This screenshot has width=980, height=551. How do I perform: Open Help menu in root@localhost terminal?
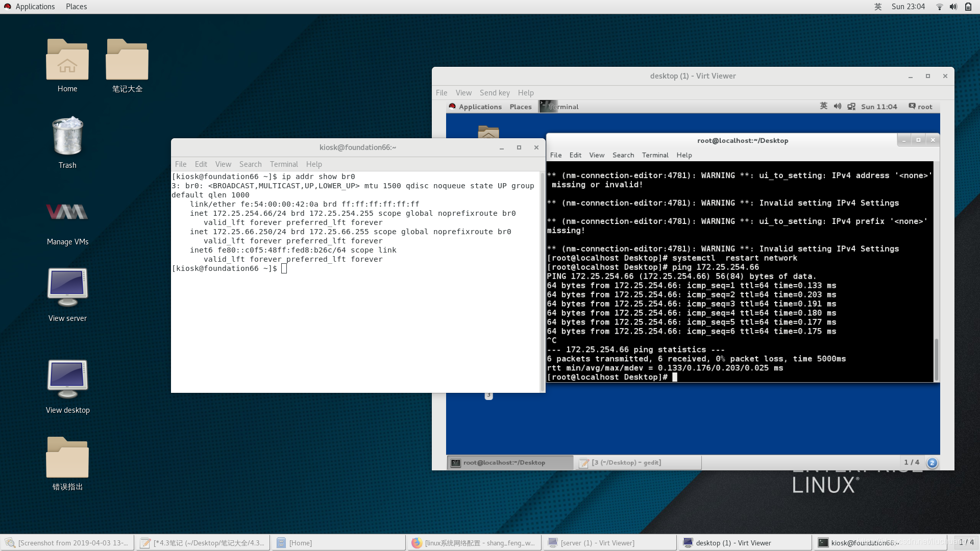tap(684, 155)
